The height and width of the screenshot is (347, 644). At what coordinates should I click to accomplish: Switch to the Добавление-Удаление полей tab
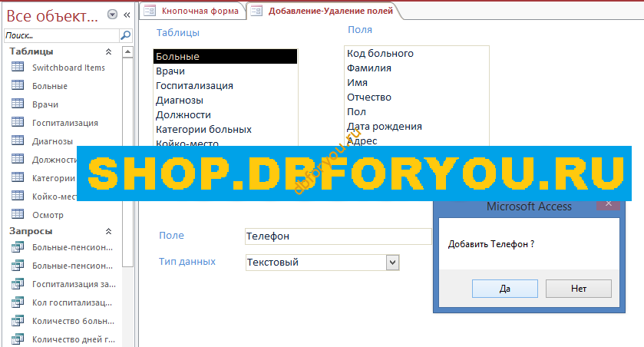[323, 11]
